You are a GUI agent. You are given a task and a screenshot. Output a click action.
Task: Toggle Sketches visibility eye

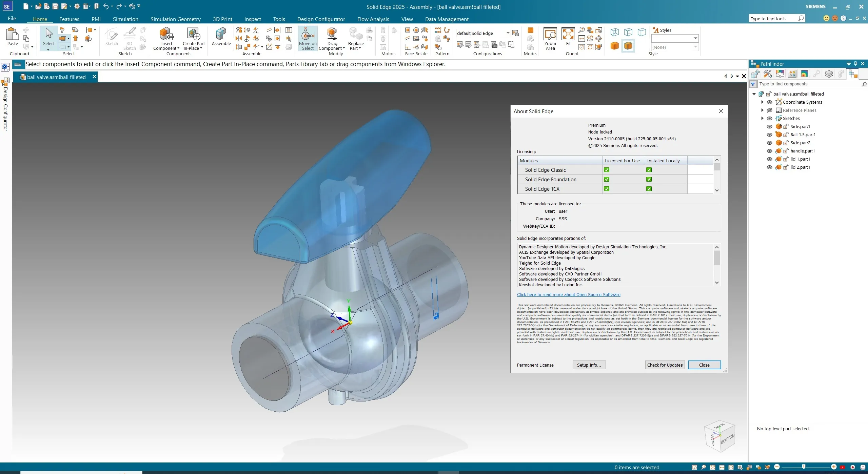pos(770,119)
